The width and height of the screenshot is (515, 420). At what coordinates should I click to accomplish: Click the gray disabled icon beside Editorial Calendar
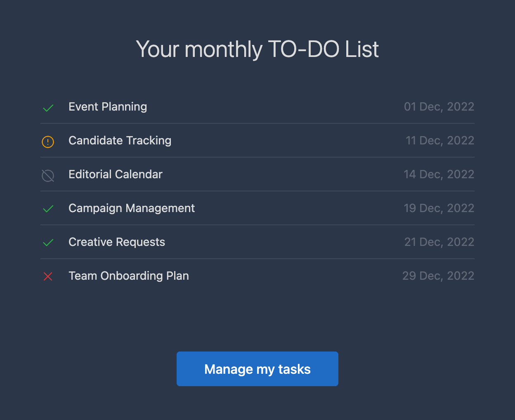coord(48,176)
